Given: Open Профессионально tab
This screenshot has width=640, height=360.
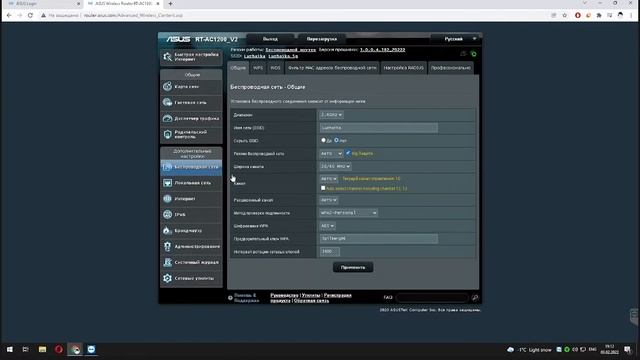Looking at the screenshot, I should point(451,68).
